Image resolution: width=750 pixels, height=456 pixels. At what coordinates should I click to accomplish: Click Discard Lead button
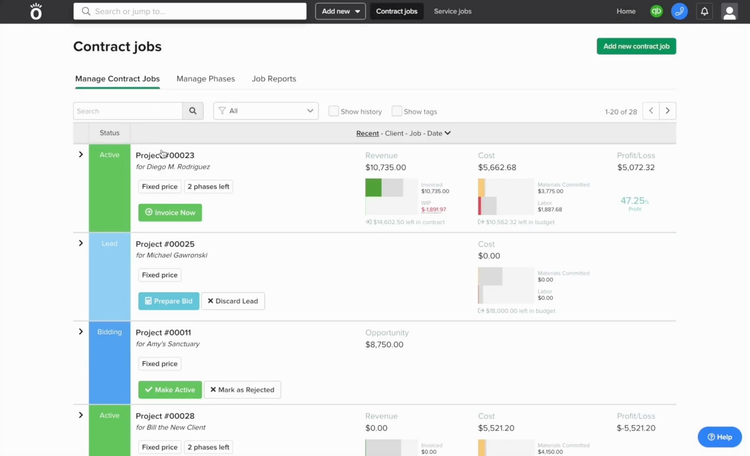[233, 301]
